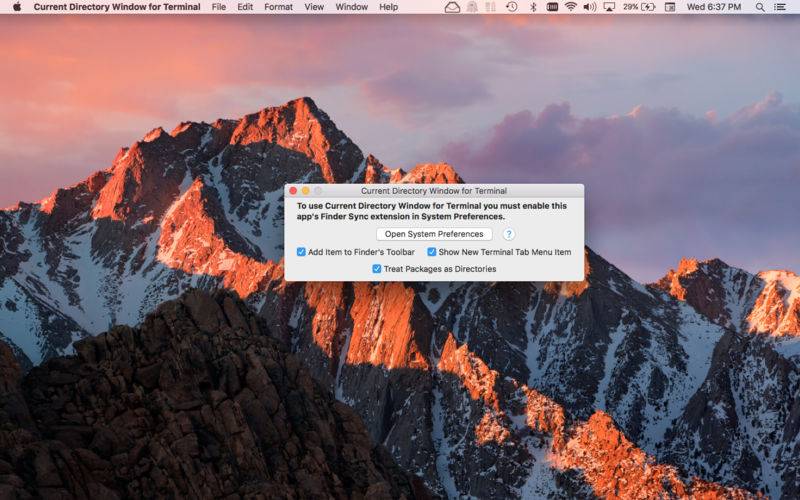Open Spotlight search magnifier
The width and height of the screenshot is (800, 500).
click(x=760, y=7)
